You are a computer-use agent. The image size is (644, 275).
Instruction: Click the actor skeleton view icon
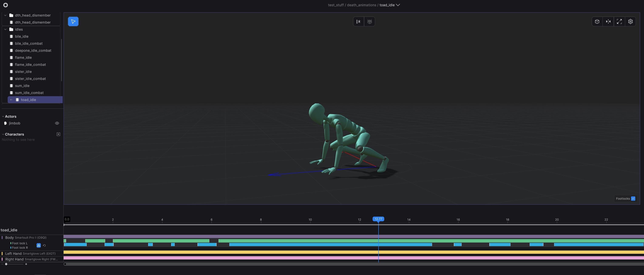359,21
